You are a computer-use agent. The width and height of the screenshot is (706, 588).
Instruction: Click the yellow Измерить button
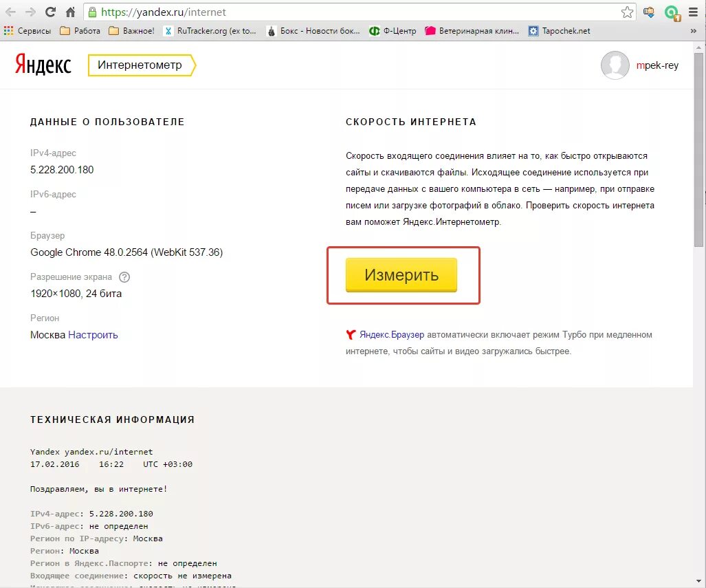coord(401,275)
